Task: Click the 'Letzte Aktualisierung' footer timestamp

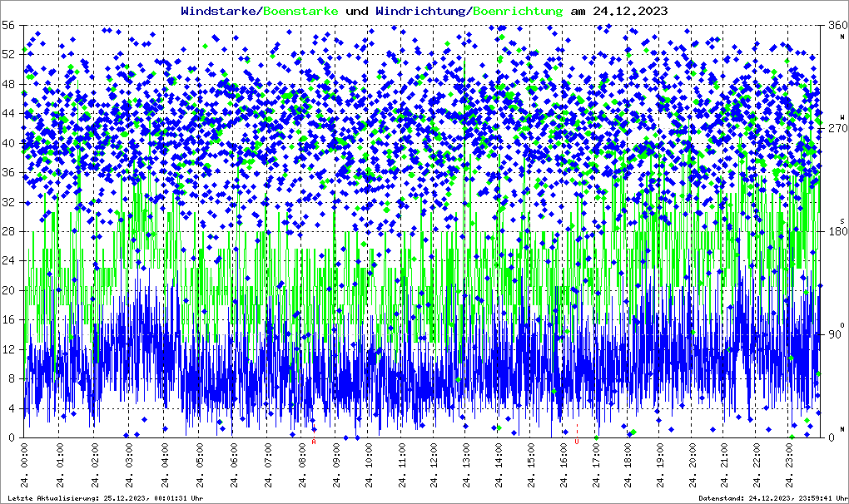Action: (106, 498)
